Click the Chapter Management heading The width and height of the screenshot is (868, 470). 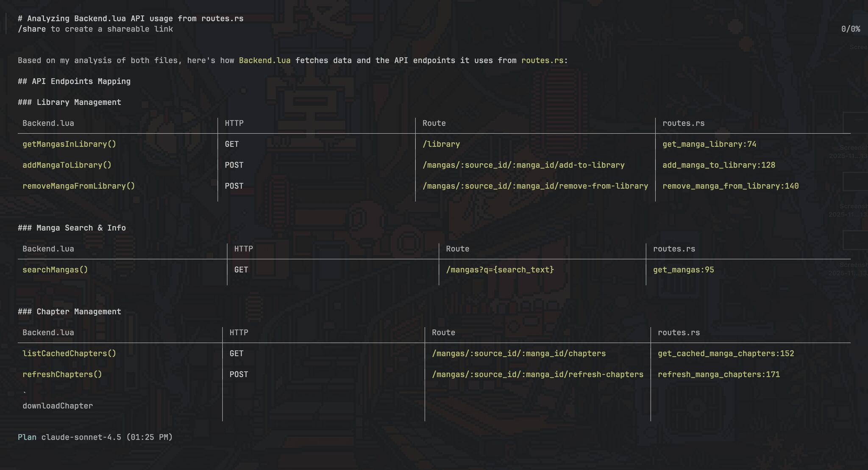70,311
